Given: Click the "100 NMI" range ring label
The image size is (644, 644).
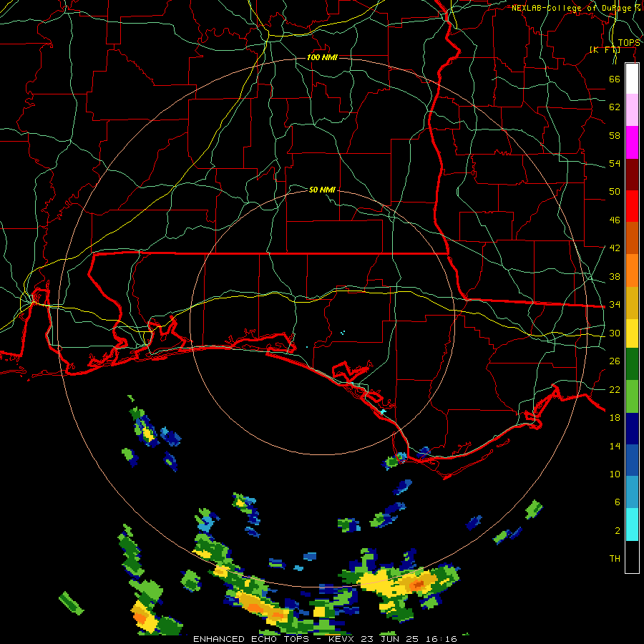Looking at the screenshot, I should (322, 57).
